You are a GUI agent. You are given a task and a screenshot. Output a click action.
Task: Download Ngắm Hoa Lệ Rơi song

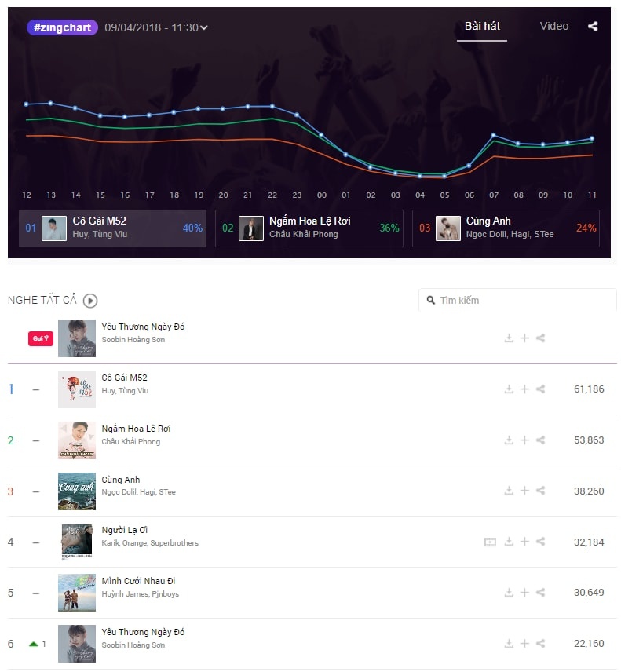(x=508, y=440)
